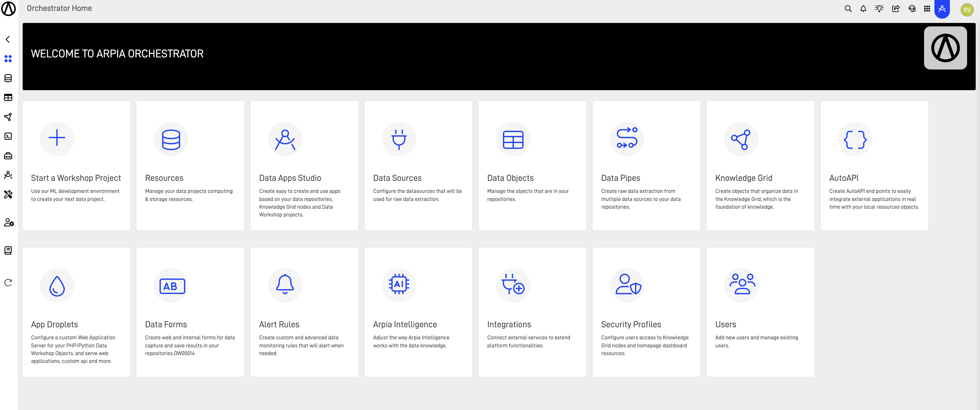Viewport: 980px width, 410px height.
Task: Open the Start a Workshop Project title
Action: pos(76,178)
